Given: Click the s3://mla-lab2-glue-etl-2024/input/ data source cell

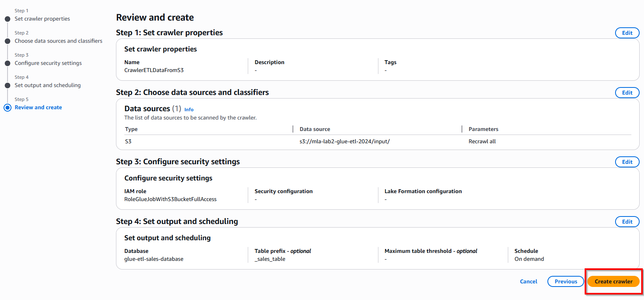Looking at the screenshot, I should [x=344, y=141].
